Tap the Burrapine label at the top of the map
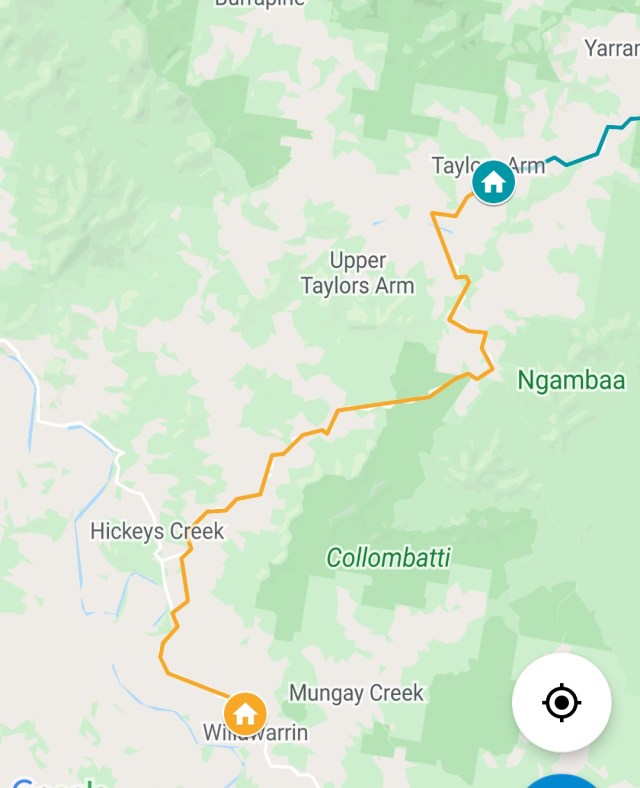Viewport: 640px width, 788px height. pyautogui.click(x=259, y=3)
